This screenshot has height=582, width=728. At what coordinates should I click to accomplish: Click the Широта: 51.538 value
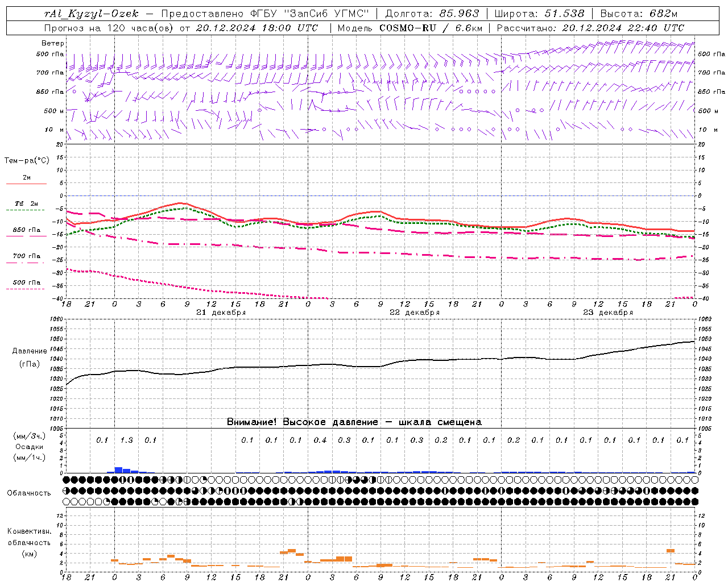point(540,14)
